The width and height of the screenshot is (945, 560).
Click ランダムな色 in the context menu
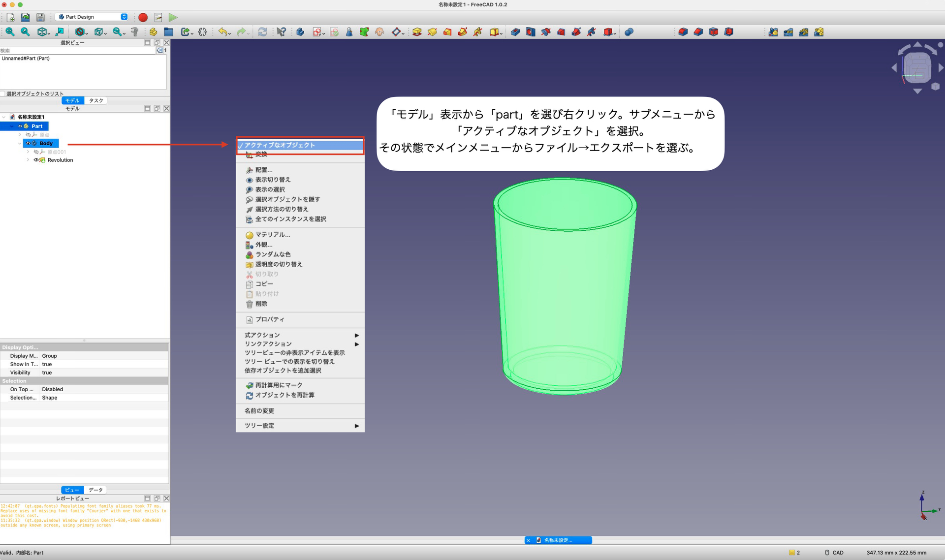(273, 254)
